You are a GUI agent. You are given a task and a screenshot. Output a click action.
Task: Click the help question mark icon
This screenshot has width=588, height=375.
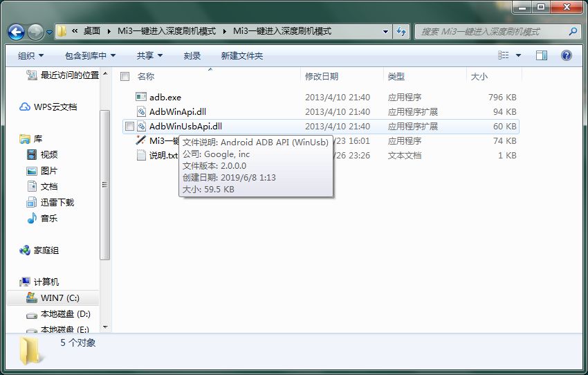point(567,55)
